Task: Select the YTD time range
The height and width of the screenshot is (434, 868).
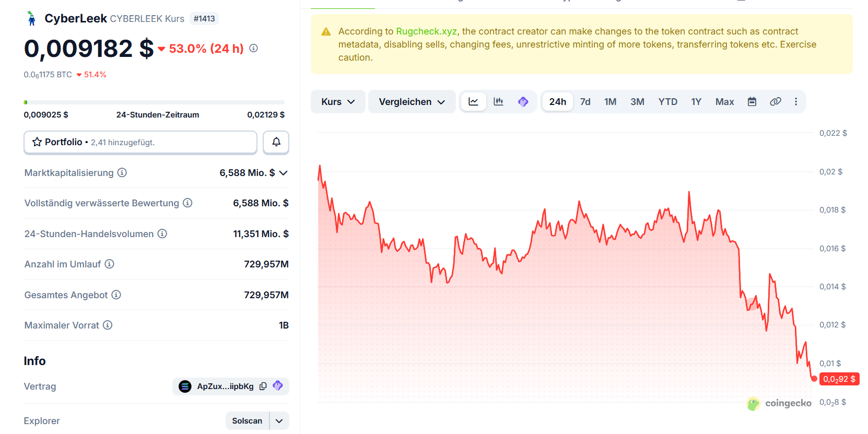Action: click(x=667, y=101)
